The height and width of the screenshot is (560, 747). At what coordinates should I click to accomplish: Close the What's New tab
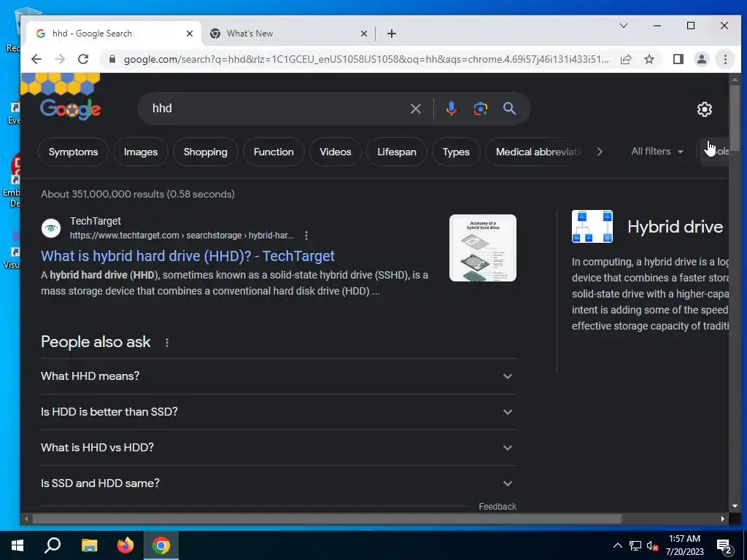[363, 34]
